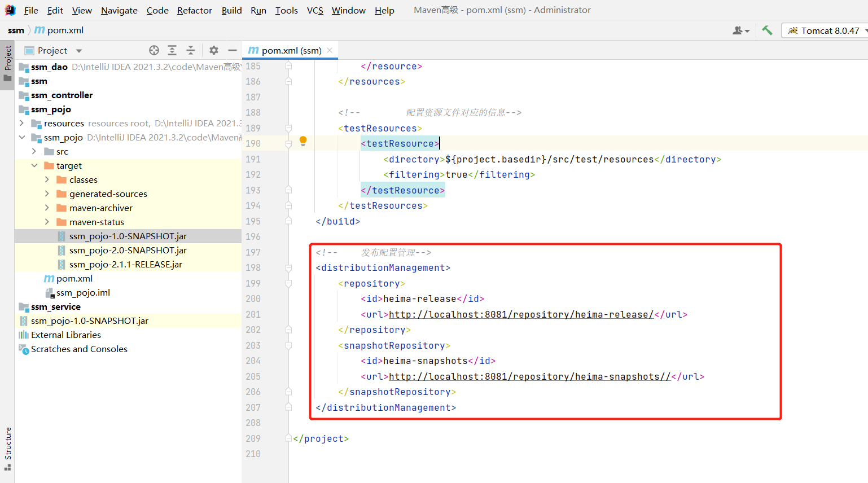868x483 pixels.
Task: Open the Code menu
Action: point(157,10)
